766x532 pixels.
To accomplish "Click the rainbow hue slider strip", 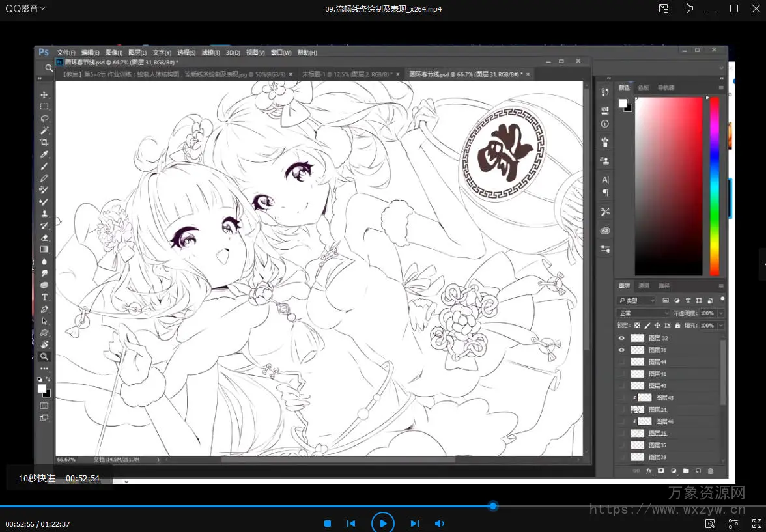I will (714, 186).
